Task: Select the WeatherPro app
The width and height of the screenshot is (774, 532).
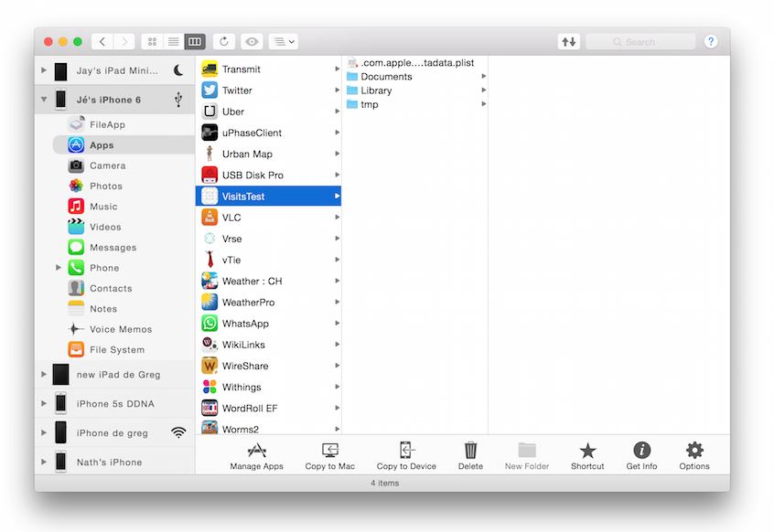Action: pyautogui.click(x=269, y=303)
